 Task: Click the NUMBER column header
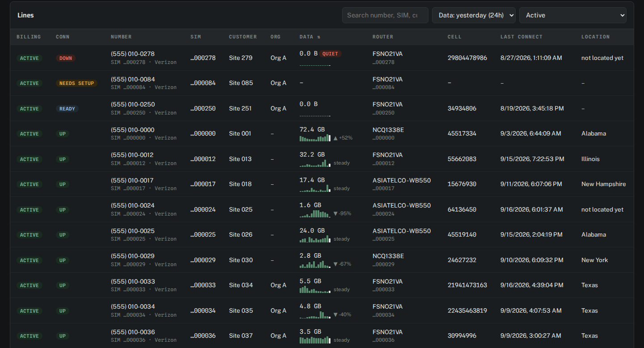click(121, 37)
